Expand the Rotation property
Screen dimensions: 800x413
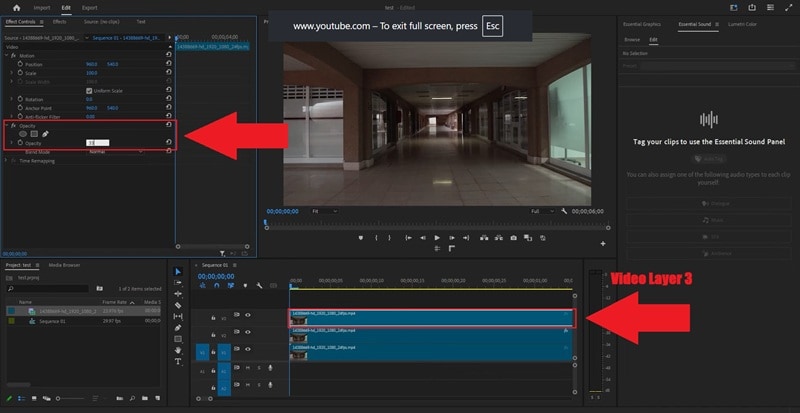pos(12,99)
